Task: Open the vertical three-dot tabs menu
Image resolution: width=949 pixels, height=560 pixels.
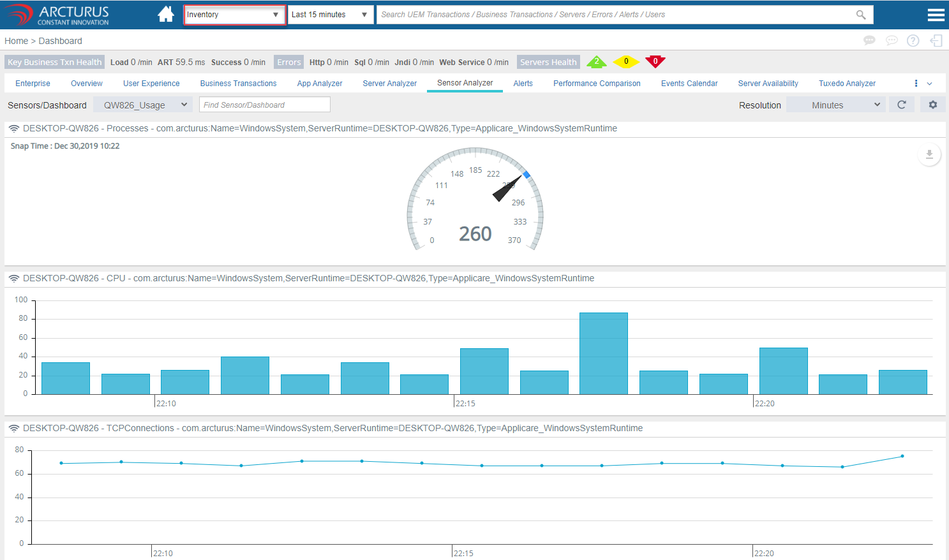Action: 916,84
